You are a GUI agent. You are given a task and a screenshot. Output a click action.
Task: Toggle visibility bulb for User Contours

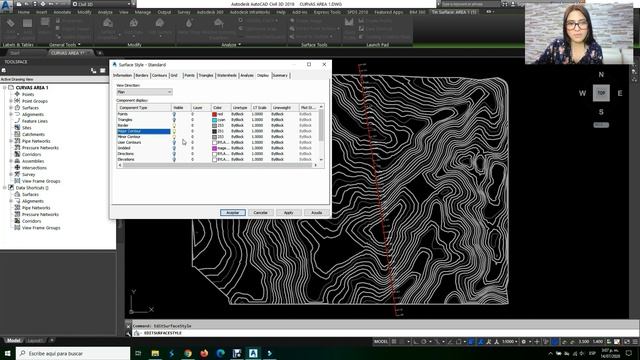(174, 142)
